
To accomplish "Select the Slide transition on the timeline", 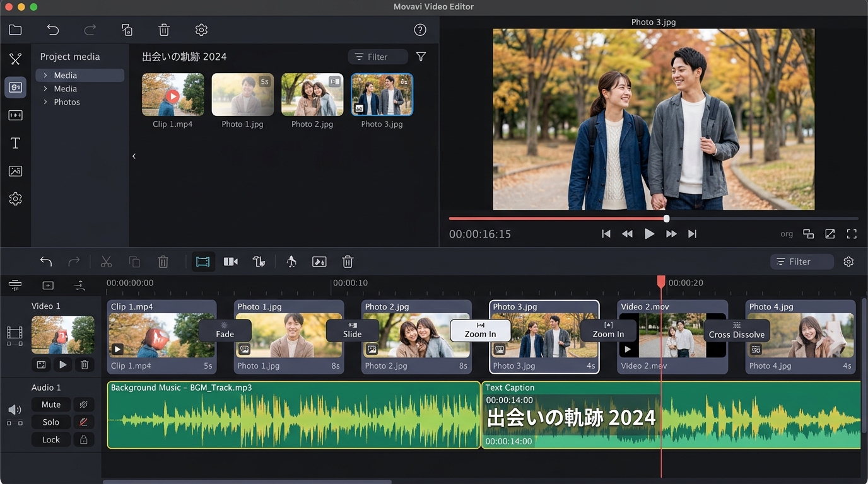I will pos(353,330).
